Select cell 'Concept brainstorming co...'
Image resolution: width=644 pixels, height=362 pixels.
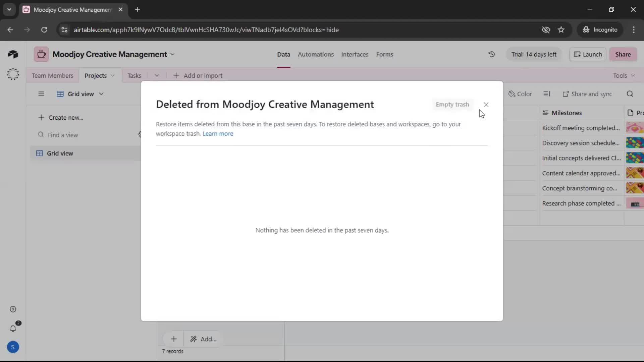(581, 188)
